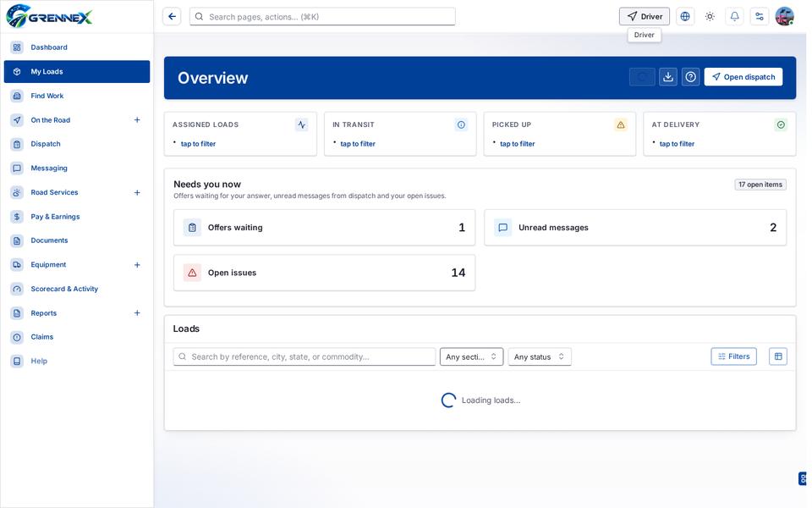Image resolution: width=812 pixels, height=508 pixels.
Task: Open Claims from the sidebar
Action: click(77, 337)
